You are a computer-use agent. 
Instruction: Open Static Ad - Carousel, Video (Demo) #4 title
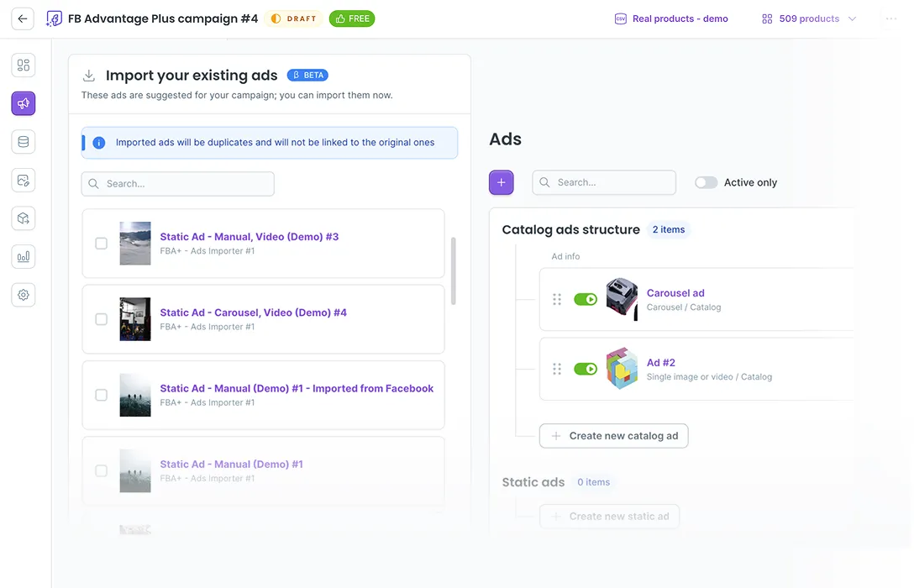[254, 312]
